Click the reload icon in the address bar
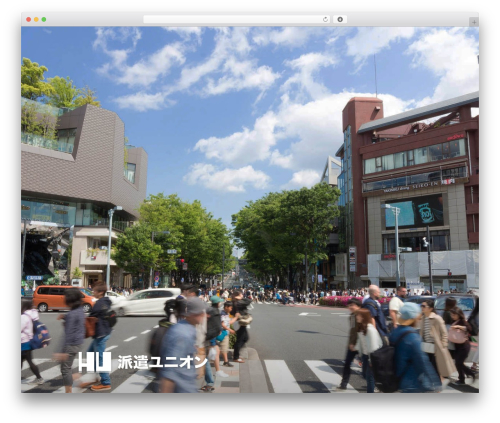 point(325,20)
